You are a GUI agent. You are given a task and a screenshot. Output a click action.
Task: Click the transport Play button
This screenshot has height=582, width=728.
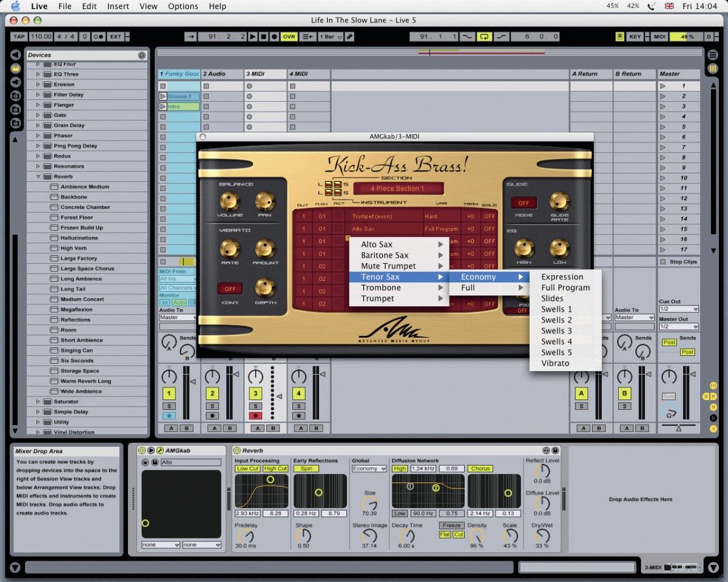(254, 37)
